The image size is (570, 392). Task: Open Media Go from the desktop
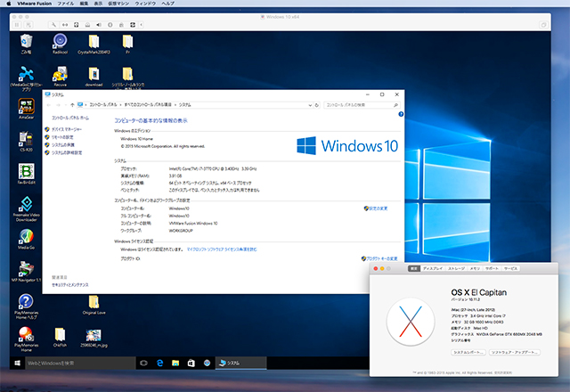tap(25, 241)
